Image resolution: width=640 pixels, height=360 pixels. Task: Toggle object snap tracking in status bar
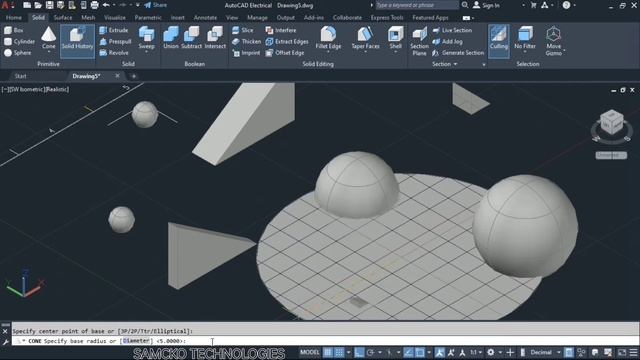[408, 352]
